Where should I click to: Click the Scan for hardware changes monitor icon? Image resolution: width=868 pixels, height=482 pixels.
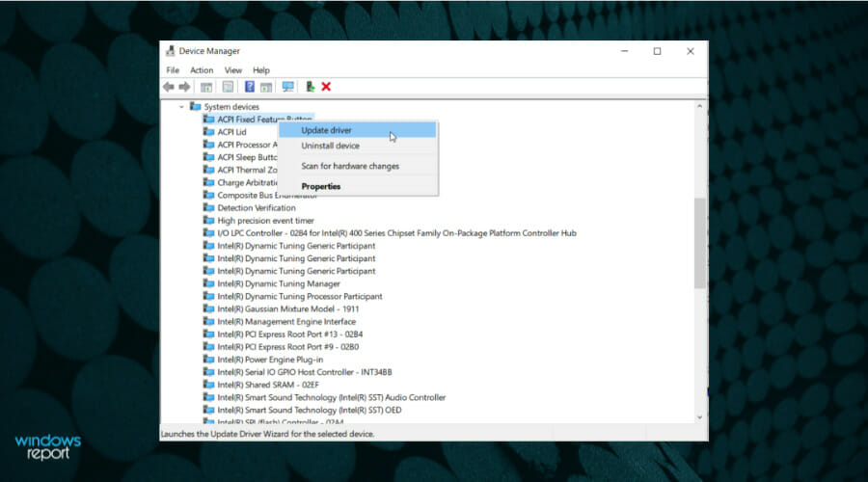(287, 87)
